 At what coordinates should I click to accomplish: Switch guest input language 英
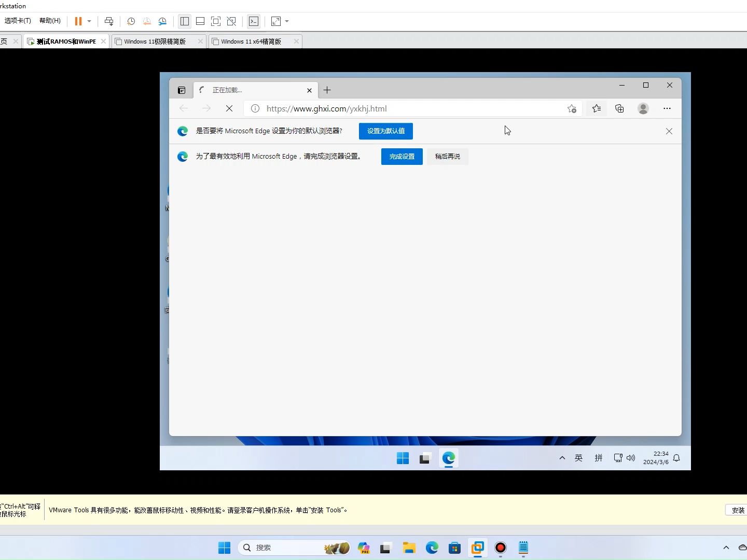coord(579,458)
